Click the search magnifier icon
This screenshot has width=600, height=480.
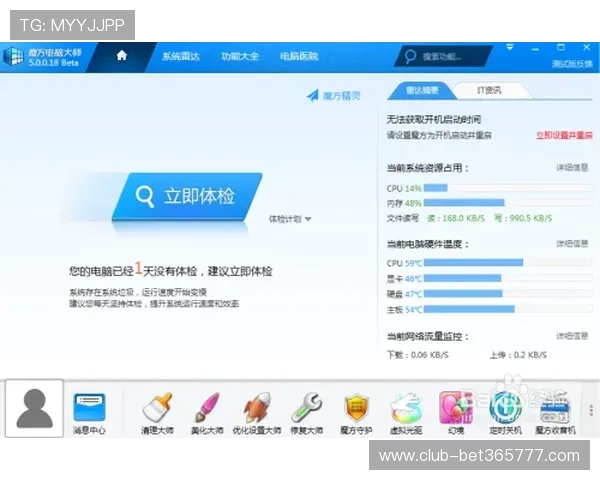pyautogui.click(x=410, y=57)
